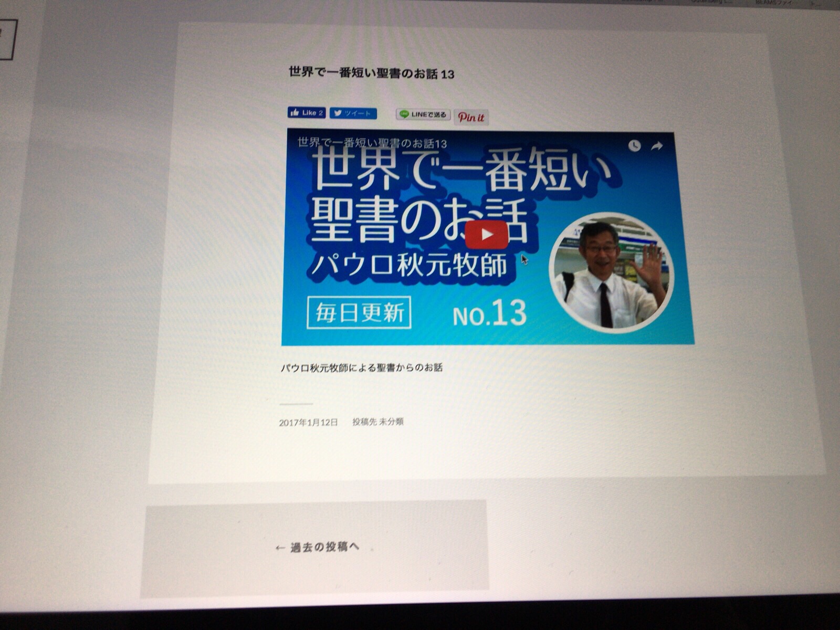Click the Twitter bird icon
Viewport: 840px width, 630px height.
(x=338, y=113)
